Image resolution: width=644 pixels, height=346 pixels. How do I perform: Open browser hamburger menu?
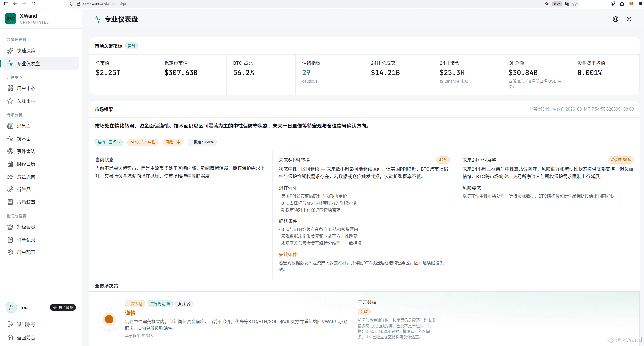pyautogui.click(x=641, y=4)
